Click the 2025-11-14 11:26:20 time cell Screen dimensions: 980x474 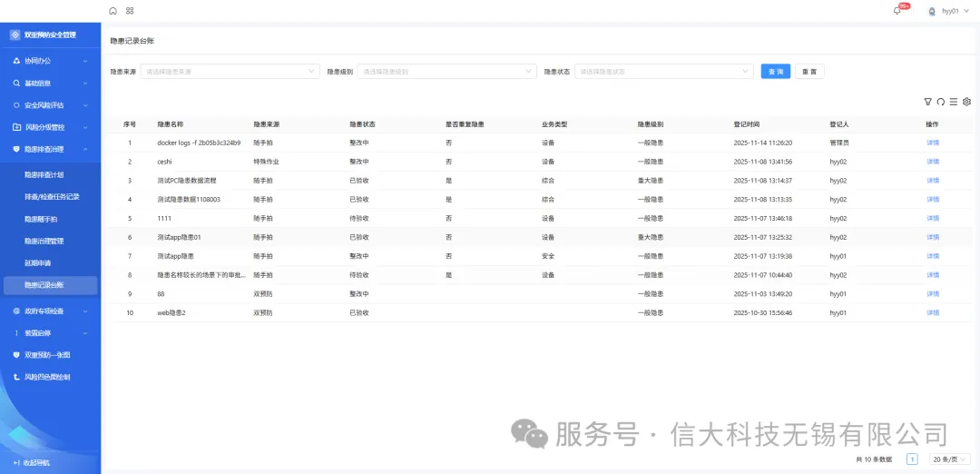click(763, 143)
